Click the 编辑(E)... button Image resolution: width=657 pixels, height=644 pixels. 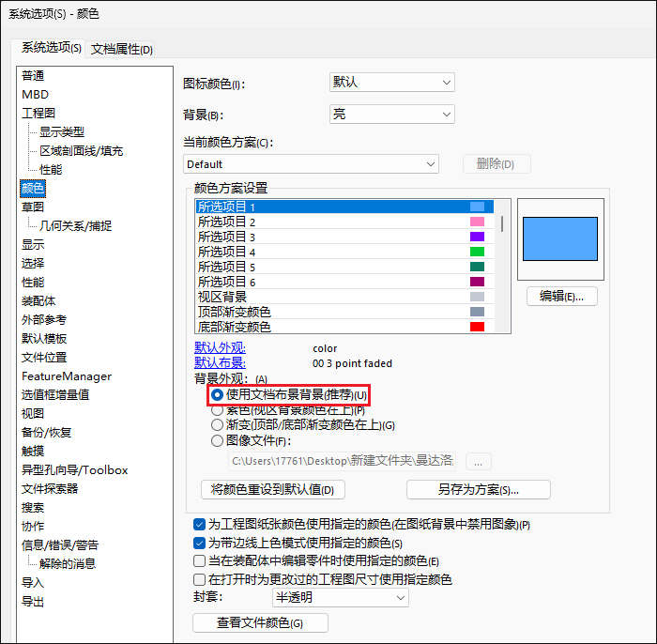point(562,297)
